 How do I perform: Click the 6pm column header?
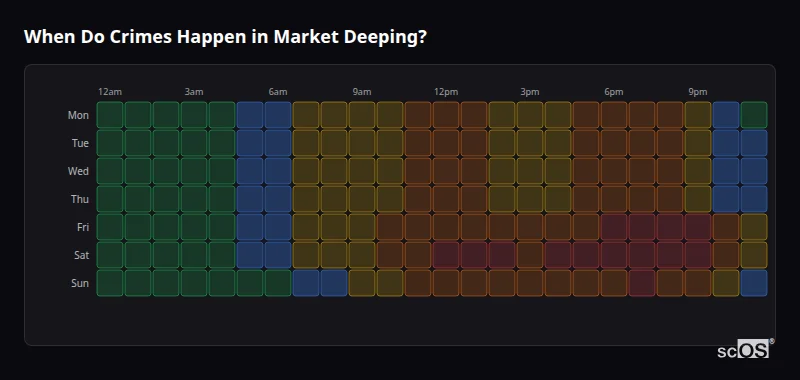(x=614, y=92)
